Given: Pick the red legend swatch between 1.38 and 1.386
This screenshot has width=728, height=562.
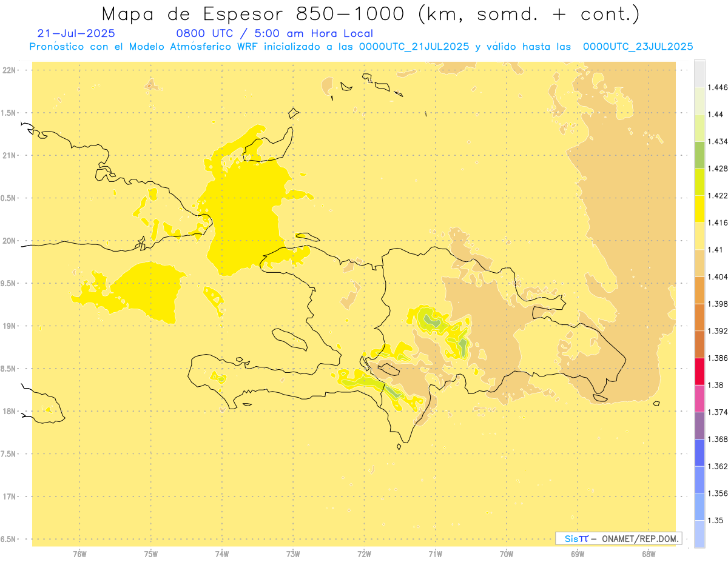Looking at the screenshot, I should point(699,371).
